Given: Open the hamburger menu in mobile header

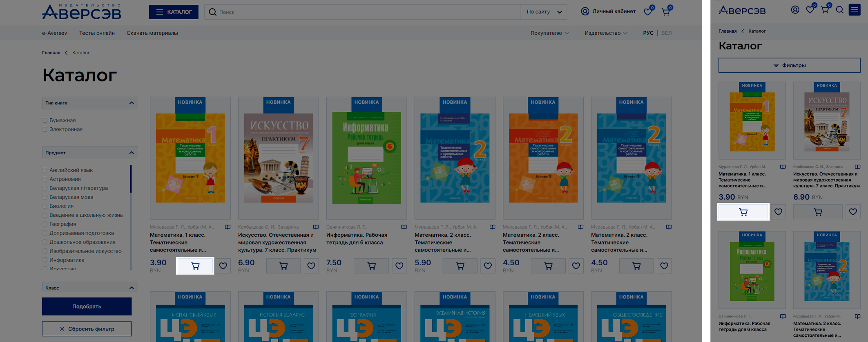Looking at the screenshot, I should pos(855,10).
